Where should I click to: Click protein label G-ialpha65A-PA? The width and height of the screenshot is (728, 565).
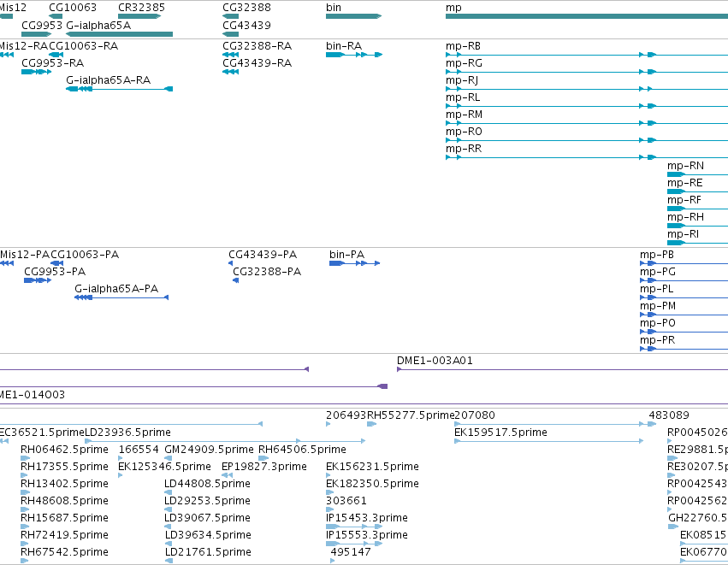(116, 289)
